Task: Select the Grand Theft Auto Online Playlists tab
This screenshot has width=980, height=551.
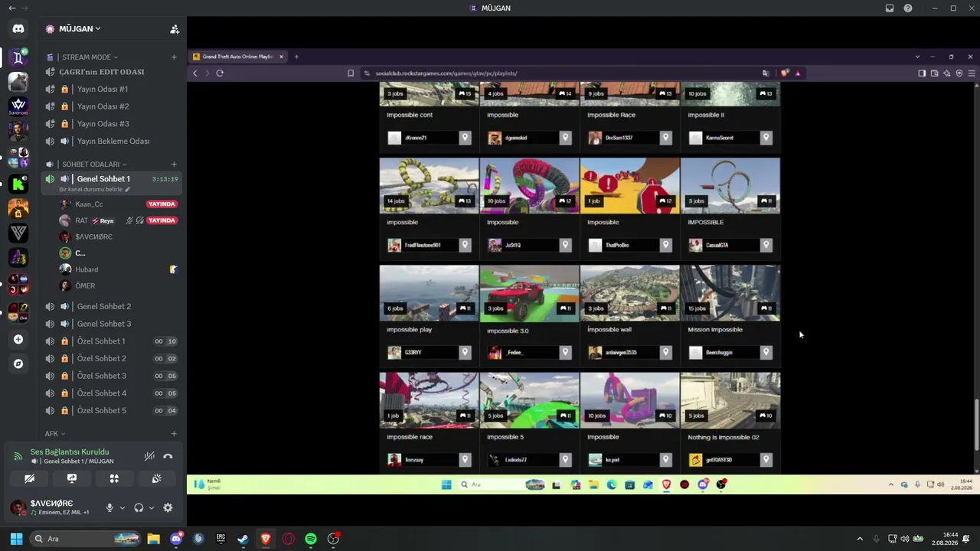Action: 238,57
